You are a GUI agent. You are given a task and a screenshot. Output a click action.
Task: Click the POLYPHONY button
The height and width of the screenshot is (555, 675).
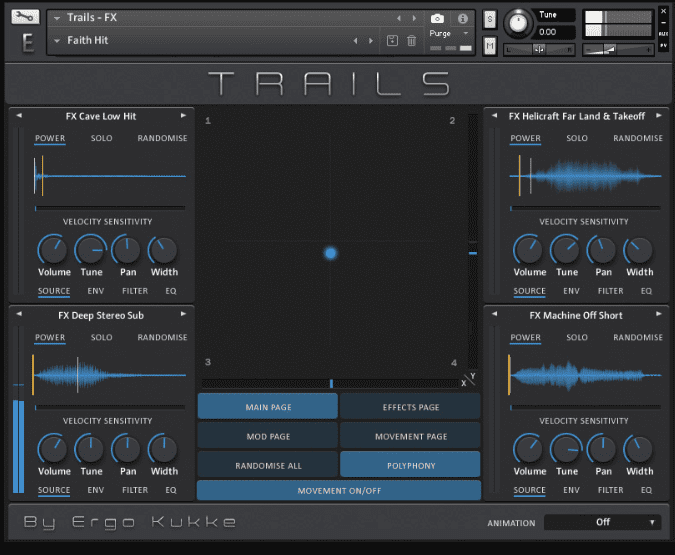coord(410,465)
